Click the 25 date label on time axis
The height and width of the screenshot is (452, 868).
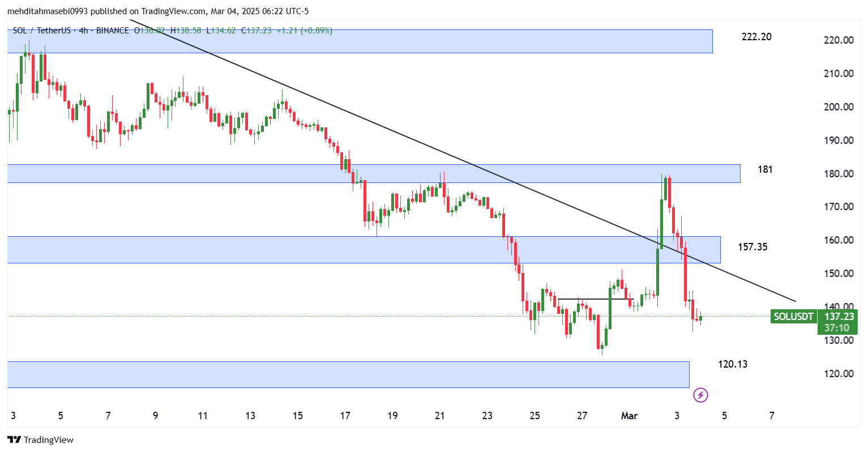535,416
